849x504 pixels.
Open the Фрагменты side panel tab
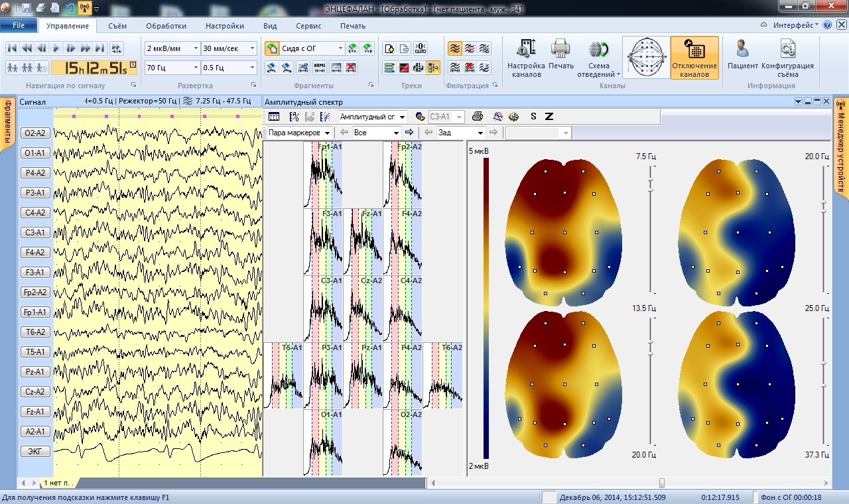pyautogui.click(x=7, y=125)
